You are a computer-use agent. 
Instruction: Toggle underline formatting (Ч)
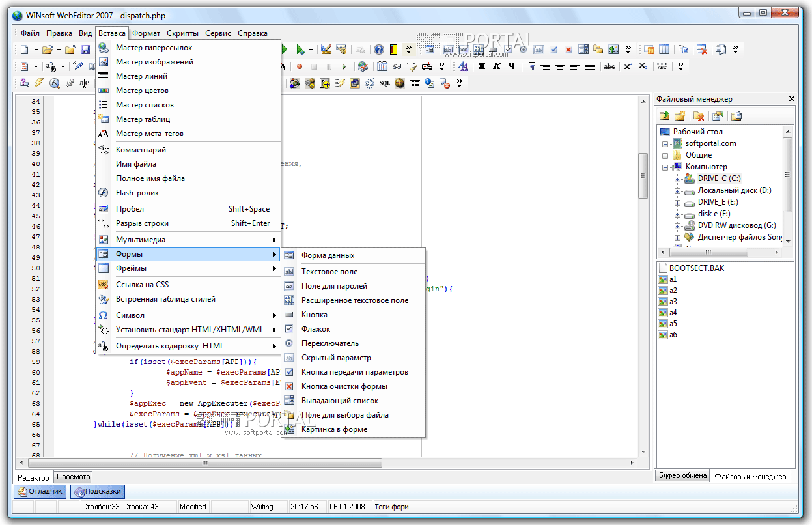click(512, 66)
